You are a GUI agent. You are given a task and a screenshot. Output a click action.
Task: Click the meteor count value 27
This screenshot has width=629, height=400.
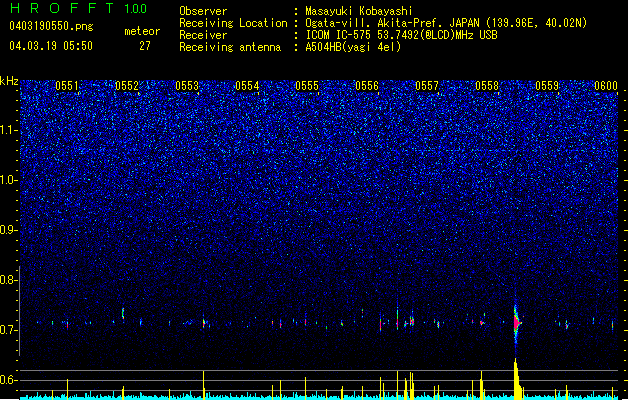click(145, 46)
